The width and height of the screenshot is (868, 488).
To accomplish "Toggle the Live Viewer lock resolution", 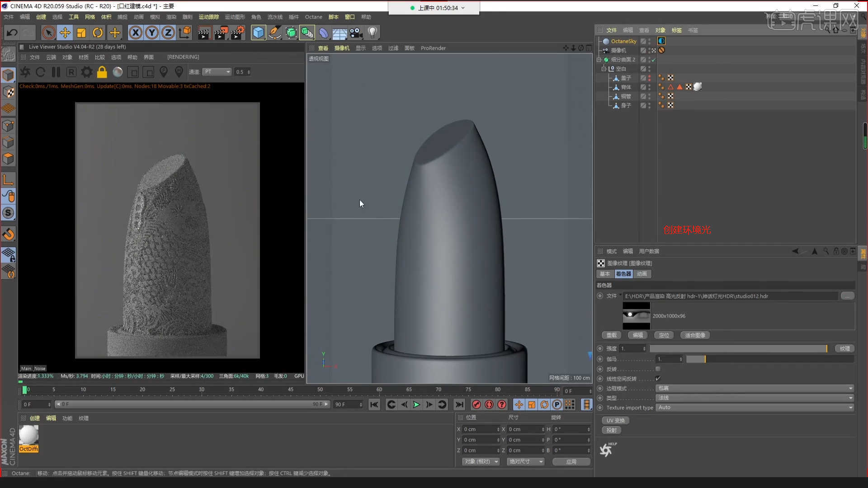I will 102,72.
